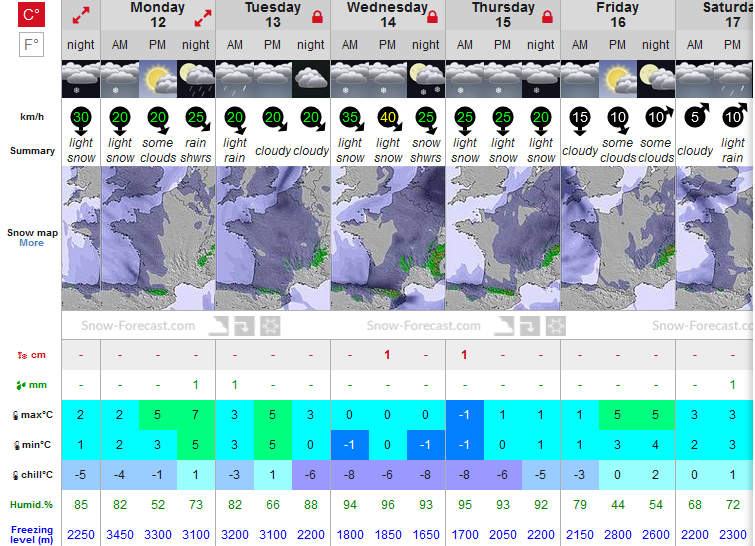
Task: Click the Saturday PM light rain icon
Action: pos(733,79)
